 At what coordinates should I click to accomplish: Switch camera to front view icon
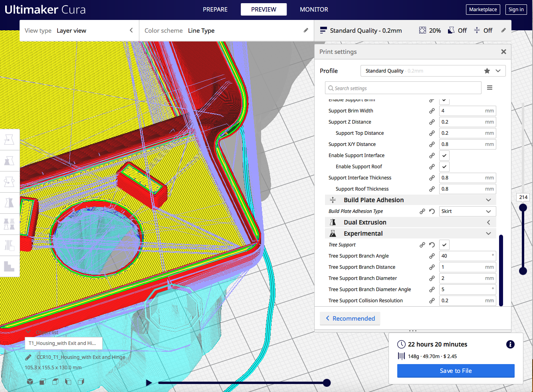(x=43, y=382)
